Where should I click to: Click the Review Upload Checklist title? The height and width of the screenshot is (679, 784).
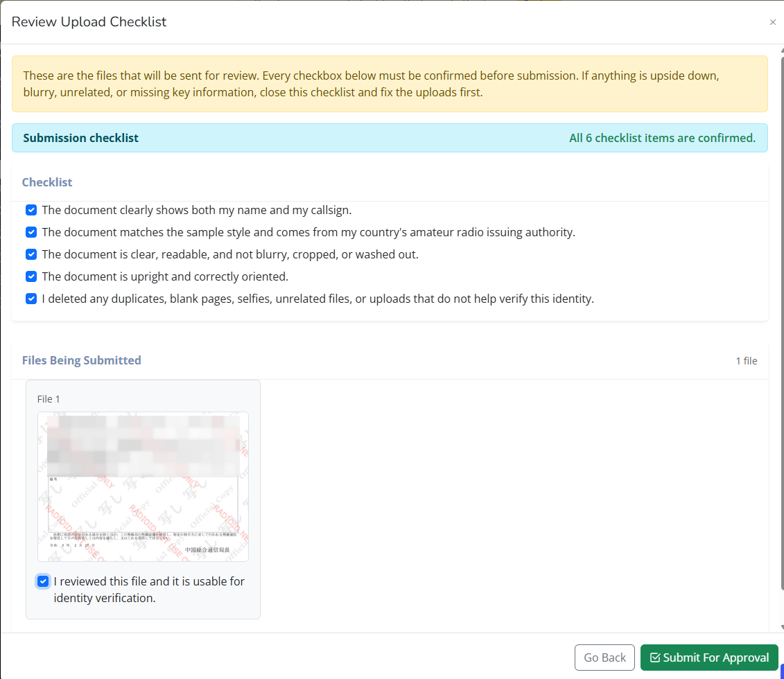[x=89, y=21]
